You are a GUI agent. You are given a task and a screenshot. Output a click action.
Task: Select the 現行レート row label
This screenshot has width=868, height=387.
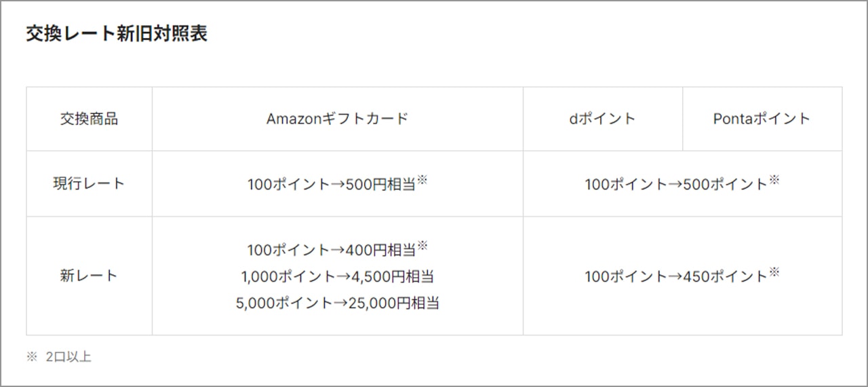[89, 183]
